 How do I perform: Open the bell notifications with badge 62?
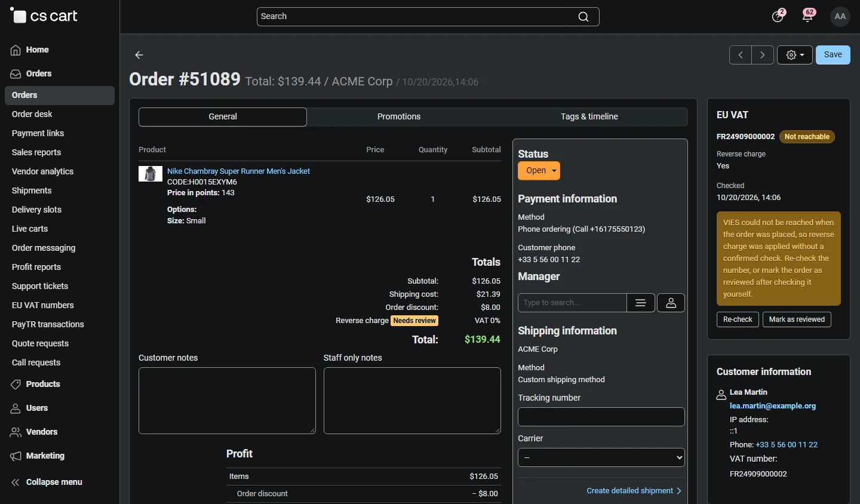pyautogui.click(x=808, y=16)
